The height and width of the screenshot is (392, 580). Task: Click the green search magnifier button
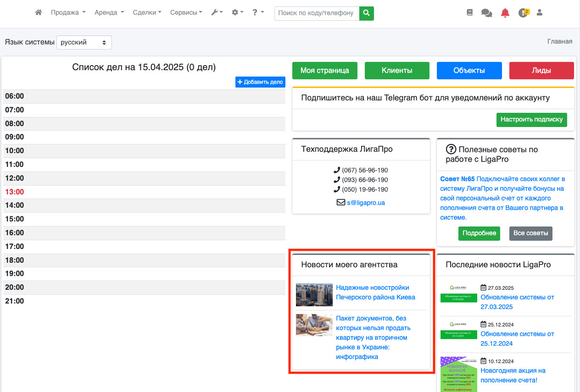[x=366, y=13]
